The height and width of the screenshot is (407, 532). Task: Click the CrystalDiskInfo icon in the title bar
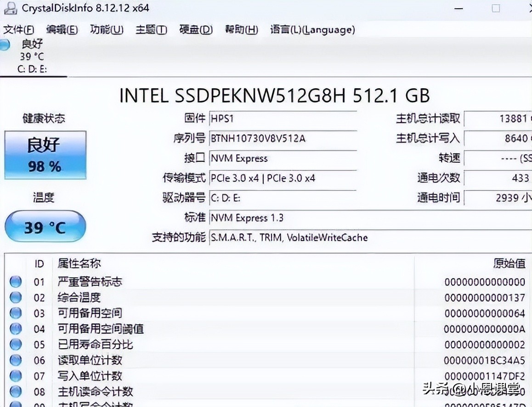[10, 8]
